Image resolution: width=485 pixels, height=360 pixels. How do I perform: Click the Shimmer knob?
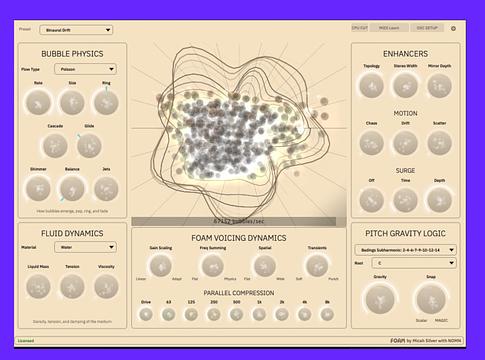[38, 189]
